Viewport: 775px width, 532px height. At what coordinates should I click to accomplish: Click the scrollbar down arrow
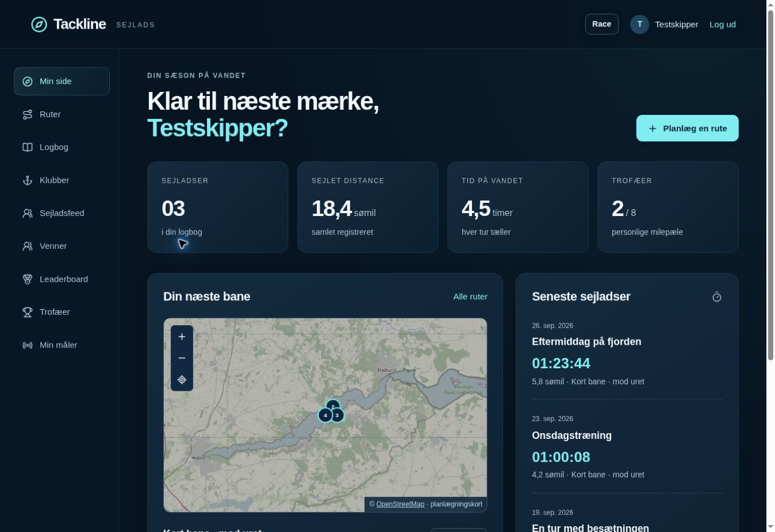[770, 527]
